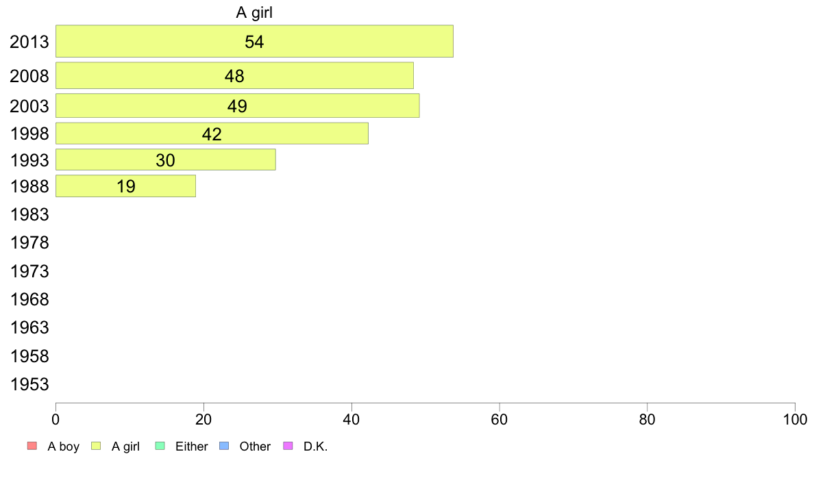Select the 1993 bar showing 30
Screen dimensions: 814x504
pos(166,160)
